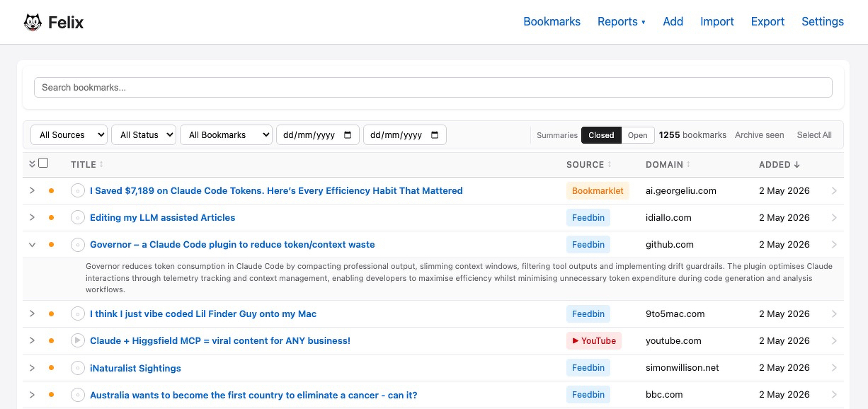
Task: Click Archive seen
Action: (x=759, y=135)
